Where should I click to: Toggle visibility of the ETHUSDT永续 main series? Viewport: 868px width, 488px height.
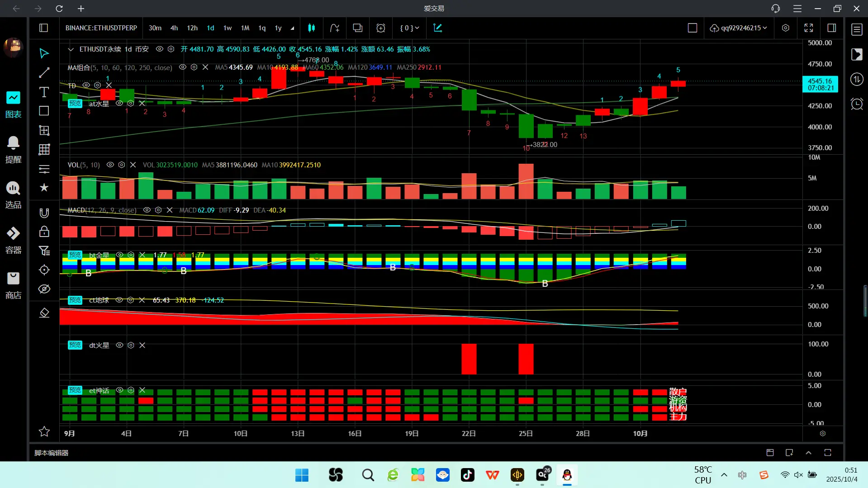click(x=160, y=49)
